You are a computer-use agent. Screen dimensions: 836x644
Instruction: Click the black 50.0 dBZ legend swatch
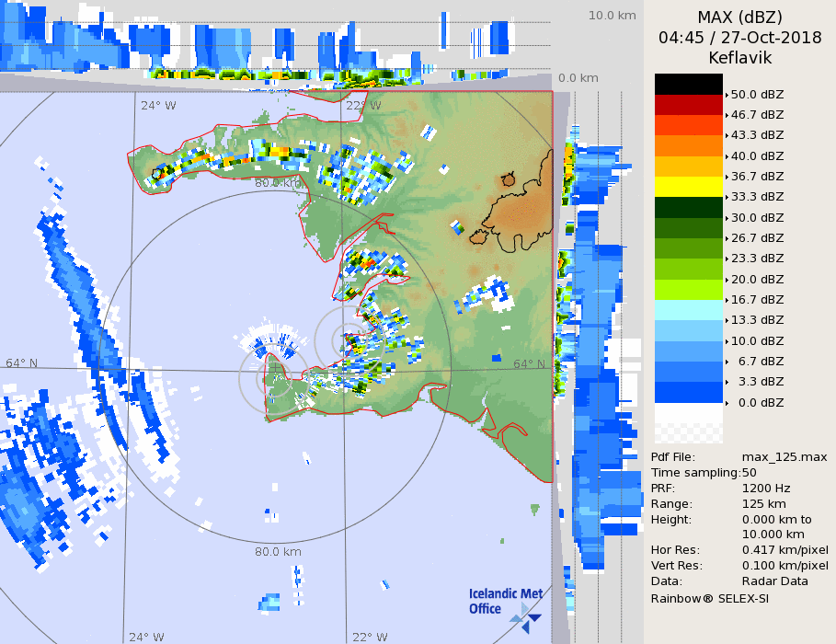[688, 84]
